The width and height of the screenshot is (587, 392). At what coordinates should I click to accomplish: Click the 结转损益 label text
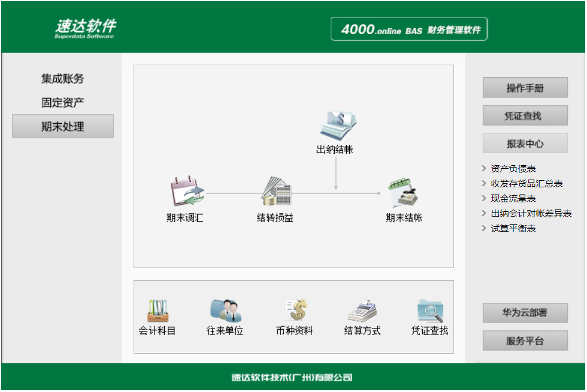(x=275, y=218)
